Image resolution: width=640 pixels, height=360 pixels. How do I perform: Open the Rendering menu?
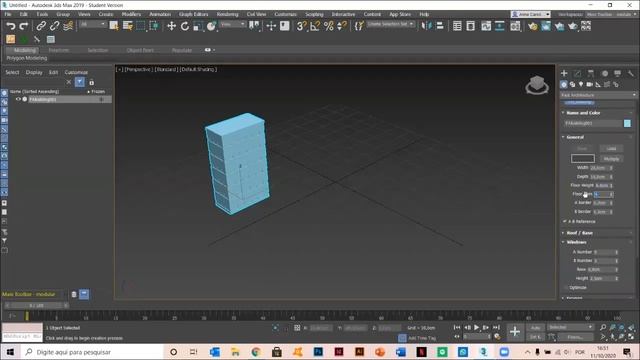click(227, 14)
